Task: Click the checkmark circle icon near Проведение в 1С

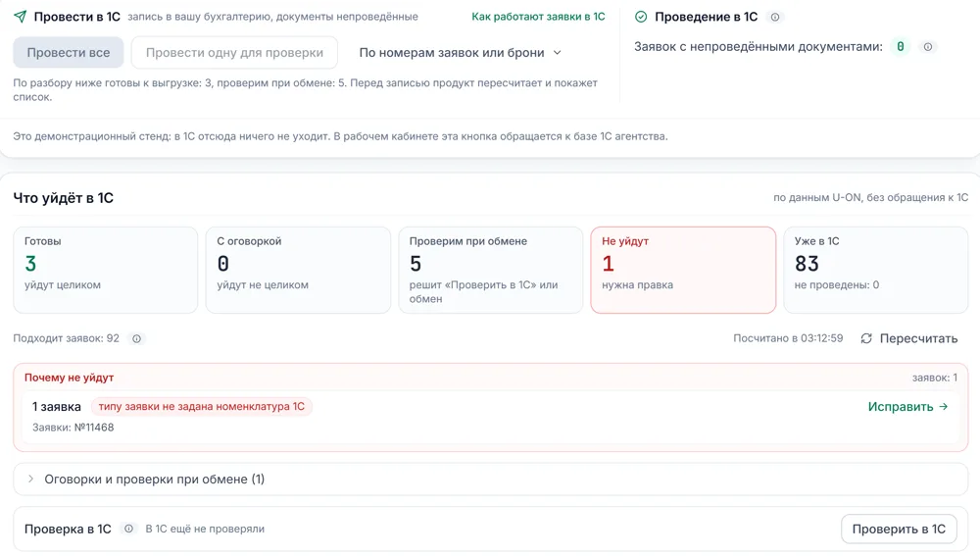Action: click(641, 17)
